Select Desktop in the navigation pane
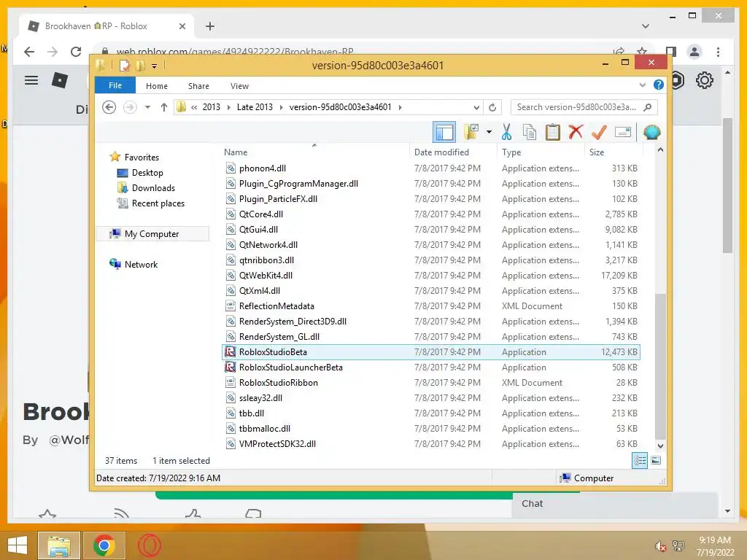 [147, 172]
